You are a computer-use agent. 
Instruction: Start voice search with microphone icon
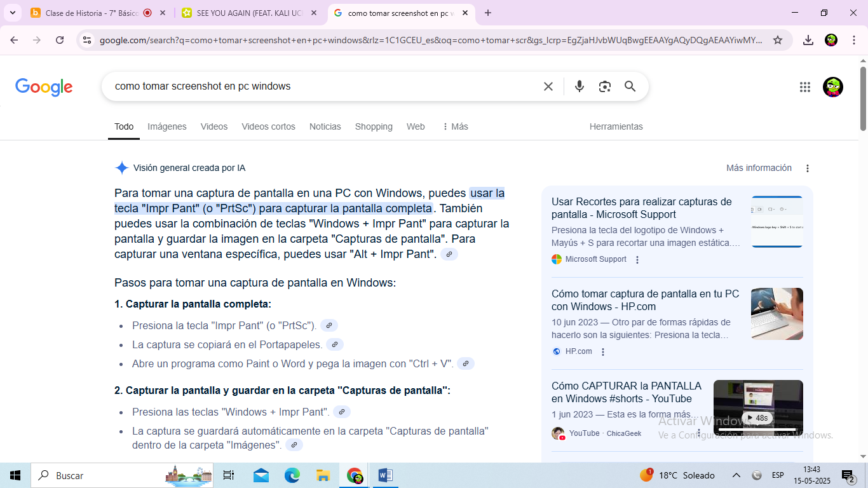point(580,86)
